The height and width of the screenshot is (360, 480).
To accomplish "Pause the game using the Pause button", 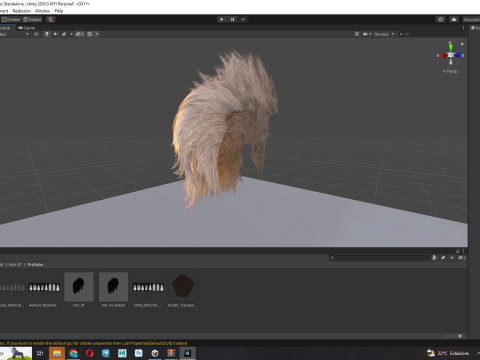I will [232, 19].
